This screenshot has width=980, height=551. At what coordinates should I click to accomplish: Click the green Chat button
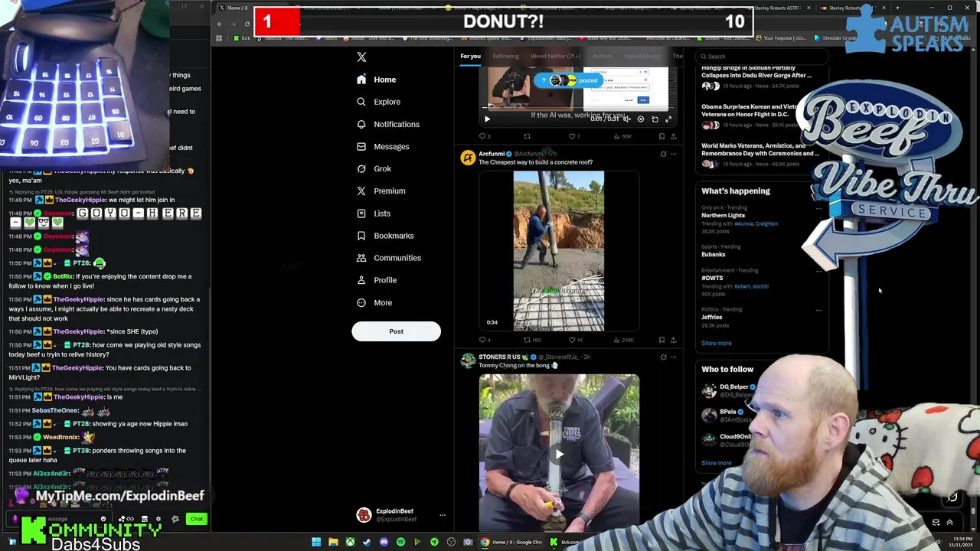(x=197, y=519)
